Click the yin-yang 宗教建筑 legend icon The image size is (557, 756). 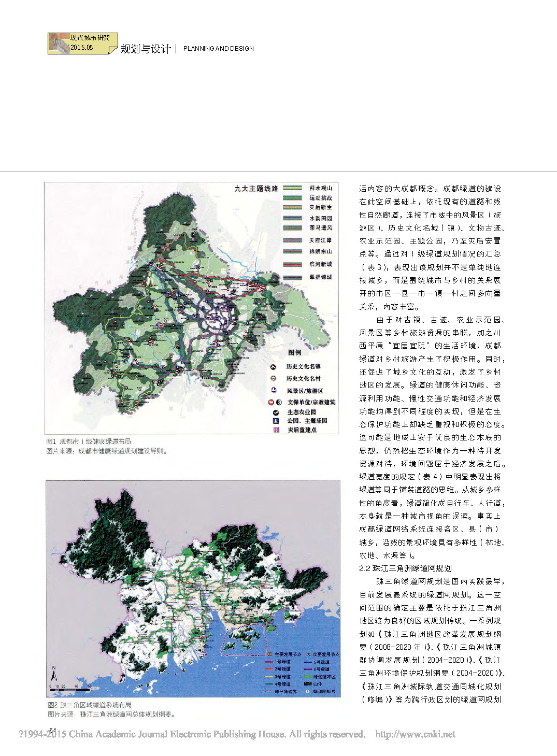pyautogui.click(x=279, y=402)
